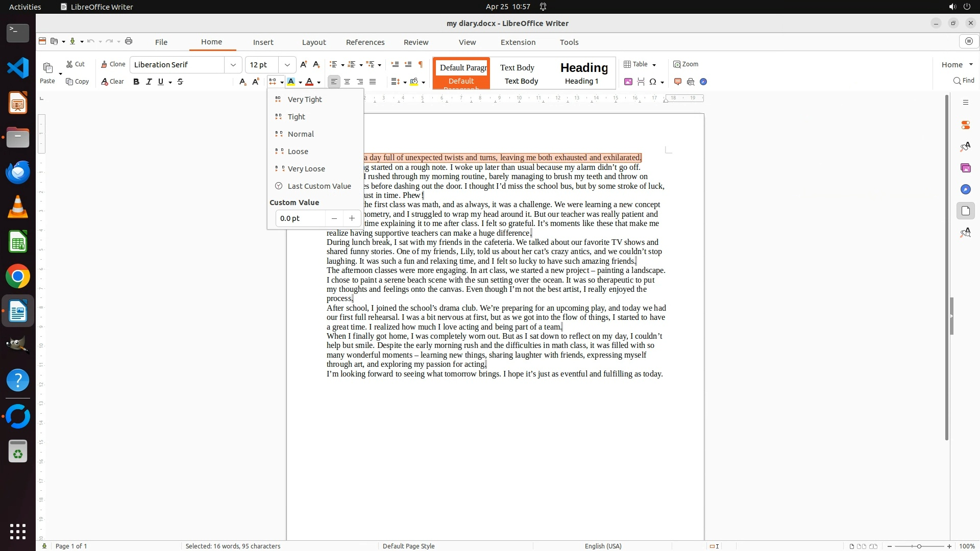Image resolution: width=980 pixels, height=551 pixels.
Task: Click the increase font size icon
Action: point(304,64)
